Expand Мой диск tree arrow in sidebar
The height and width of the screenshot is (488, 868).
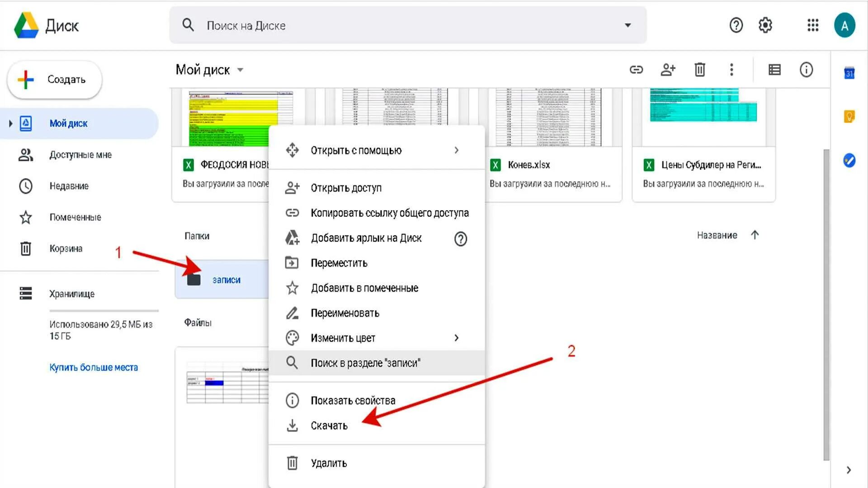point(10,123)
